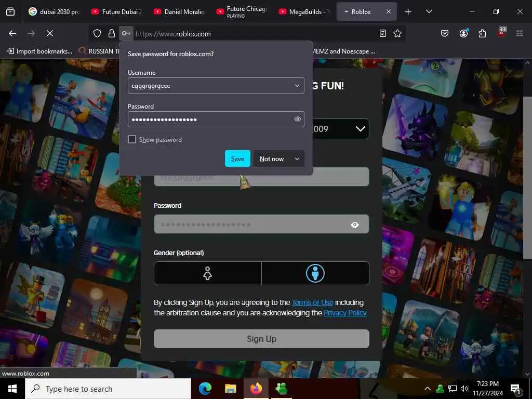Viewport: 532px width, 399px height.
Task: Open a new tab with plus button
Action: click(408, 12)
